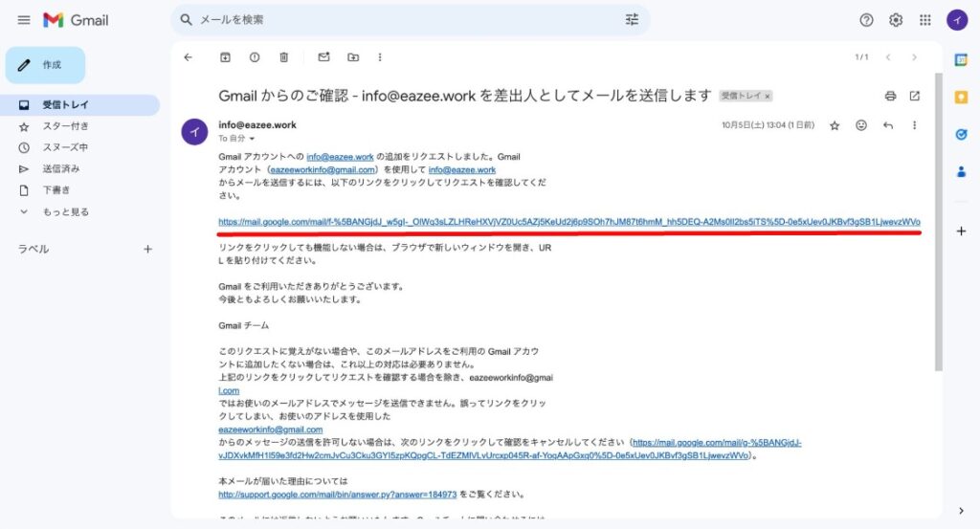Click the ラベル section heading

click(33, 250)
